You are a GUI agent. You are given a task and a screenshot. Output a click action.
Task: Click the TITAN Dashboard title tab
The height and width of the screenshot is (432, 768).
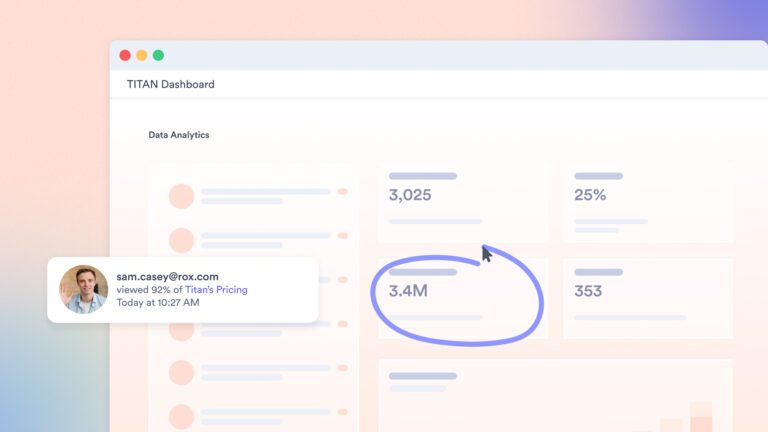[x=170, y=84]
